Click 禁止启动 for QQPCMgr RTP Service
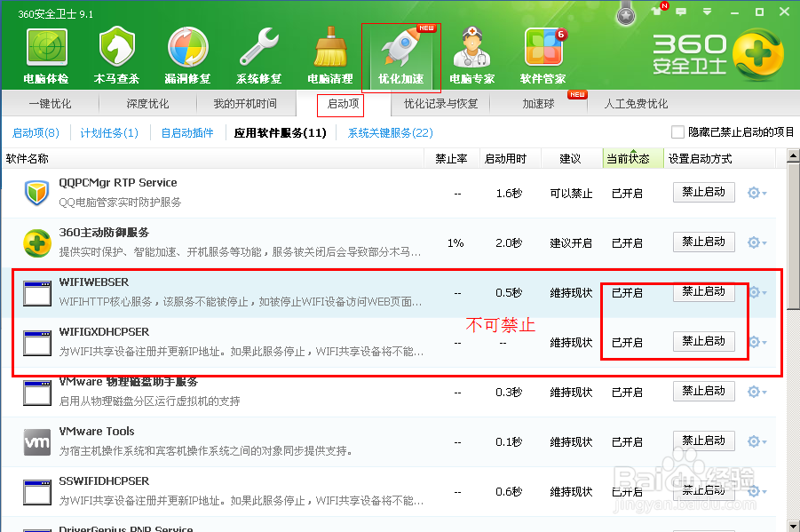Image resolution: width=800 pixels, height=532 pixels. (703, 192)
